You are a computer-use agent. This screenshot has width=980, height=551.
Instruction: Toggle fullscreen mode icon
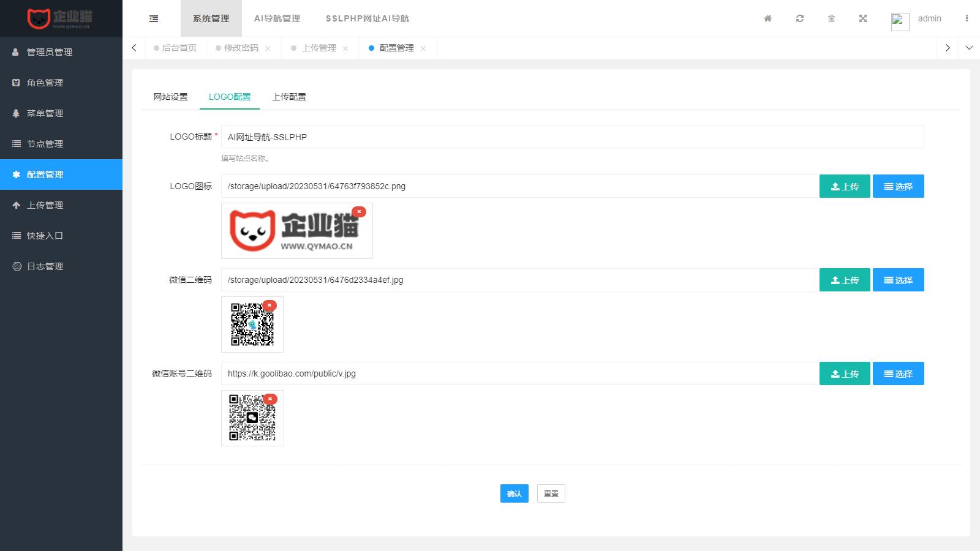point(863,18)
